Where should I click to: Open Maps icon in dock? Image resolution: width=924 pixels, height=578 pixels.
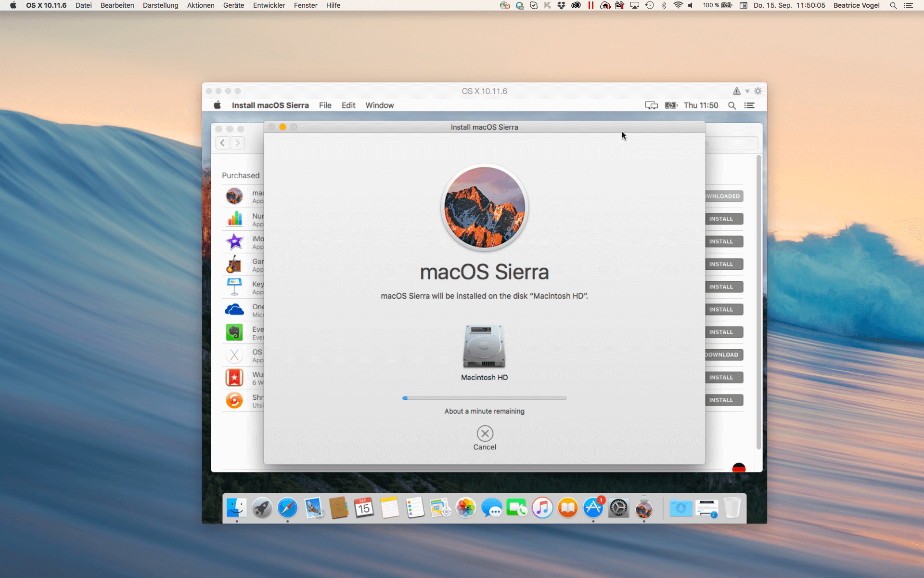click(x=440, y=508)
